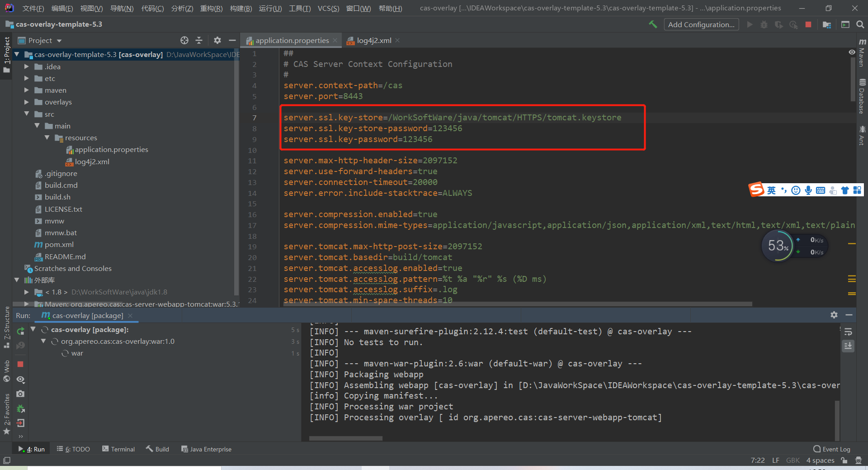868x470 pixels.
Task: Click Scroll to End icon in the console
Action: coord(848,346)
